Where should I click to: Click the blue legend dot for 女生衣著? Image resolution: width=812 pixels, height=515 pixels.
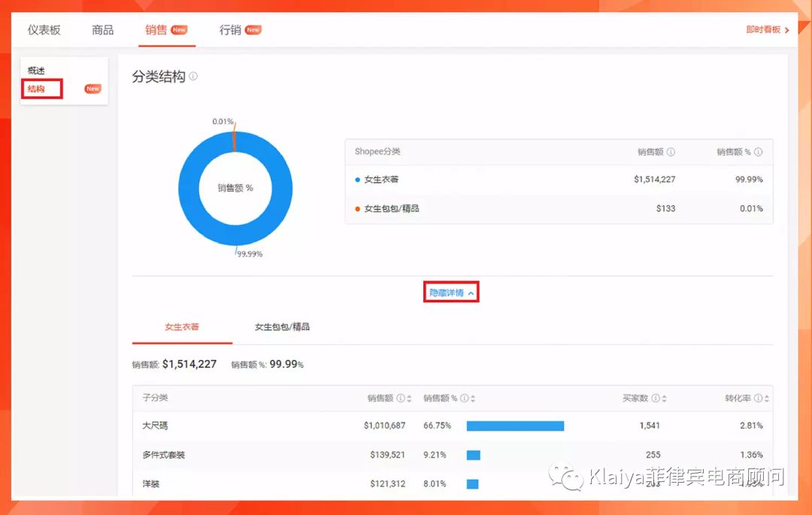click(357, 180)
